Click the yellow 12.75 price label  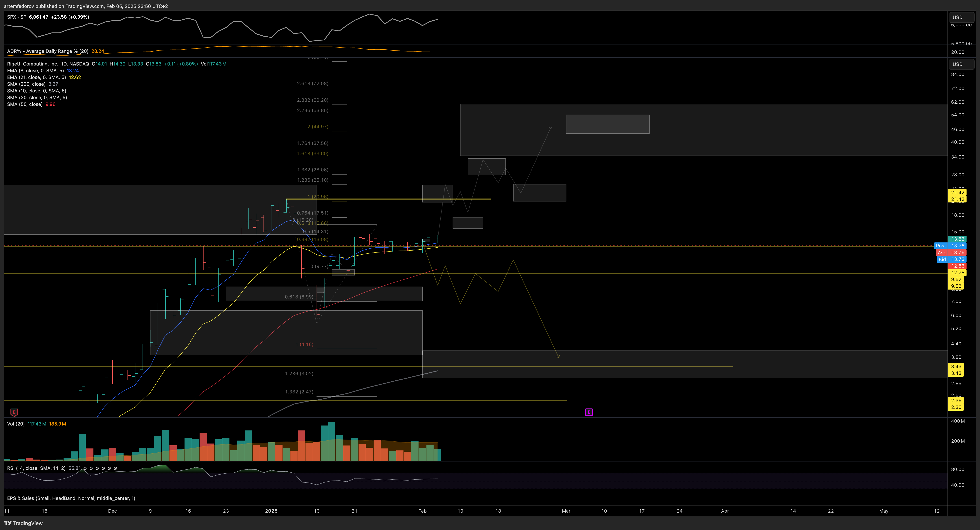(x=957, y=273)
